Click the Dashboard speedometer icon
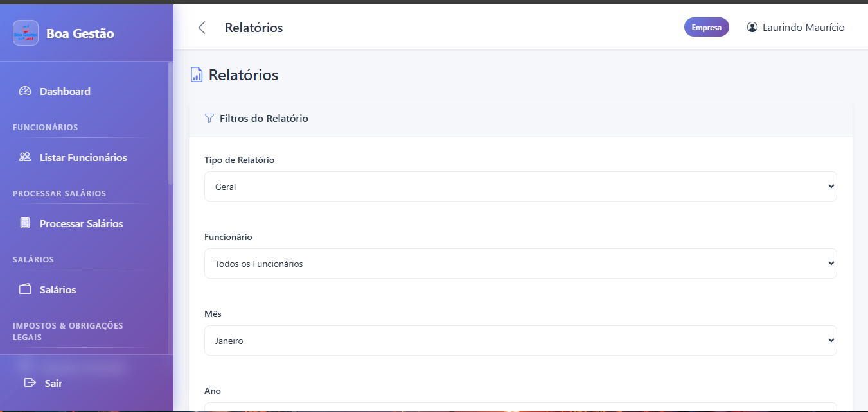The width and height of the screenshot is (868, 412). [25, 91]
